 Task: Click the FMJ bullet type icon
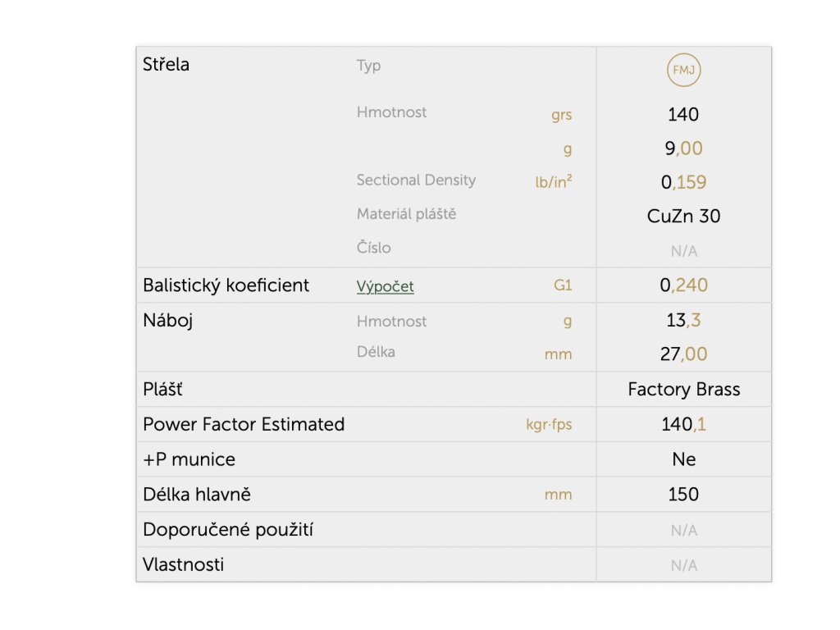pyautogui.click(x=683, y=71)
